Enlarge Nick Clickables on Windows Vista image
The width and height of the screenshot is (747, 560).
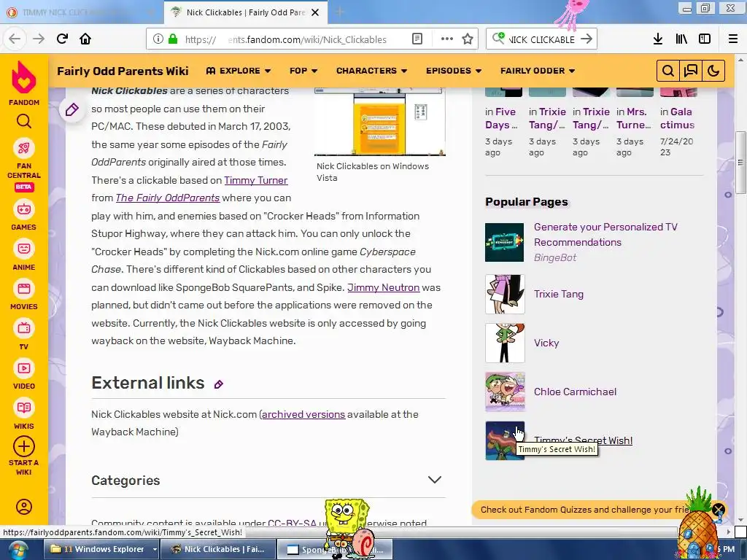(379, 122)
